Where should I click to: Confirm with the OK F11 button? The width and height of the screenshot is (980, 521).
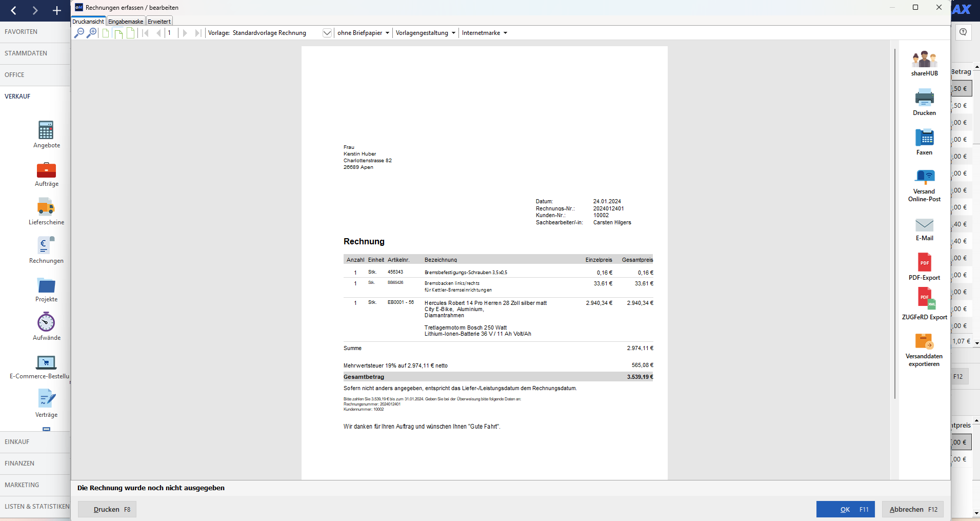click(846, 509)
